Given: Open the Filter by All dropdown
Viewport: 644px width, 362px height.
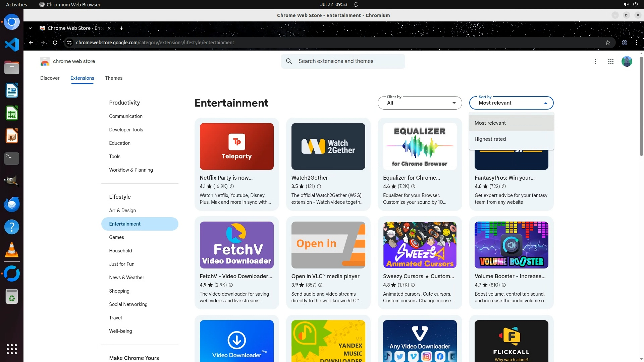Looking at the screenshot, I should [420, 103].
